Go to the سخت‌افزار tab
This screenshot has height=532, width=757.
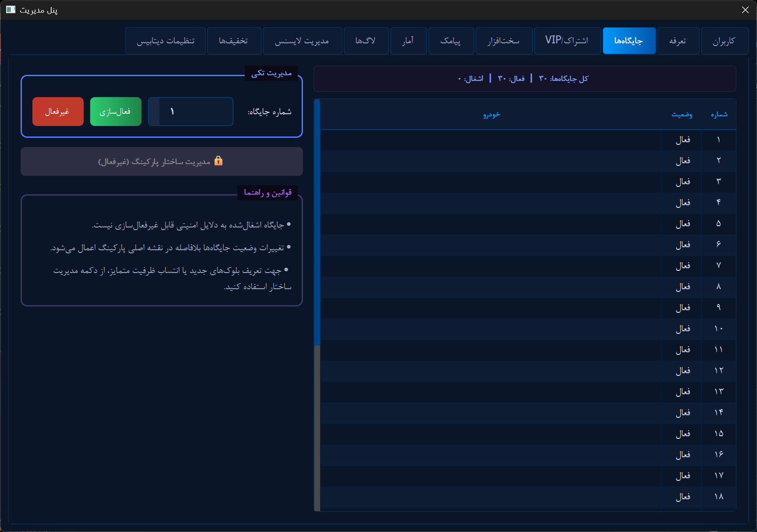(x=504, y=41)
